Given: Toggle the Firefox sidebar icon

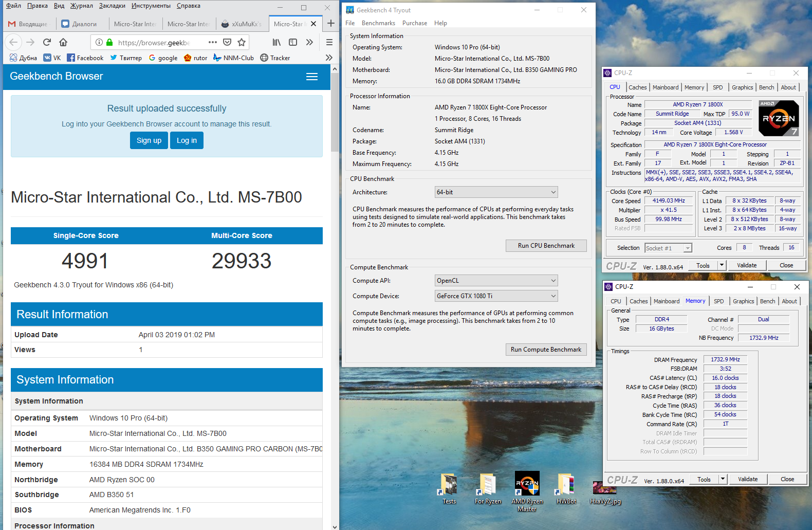Looking at the screenshot, I should [x=293, y=42].
